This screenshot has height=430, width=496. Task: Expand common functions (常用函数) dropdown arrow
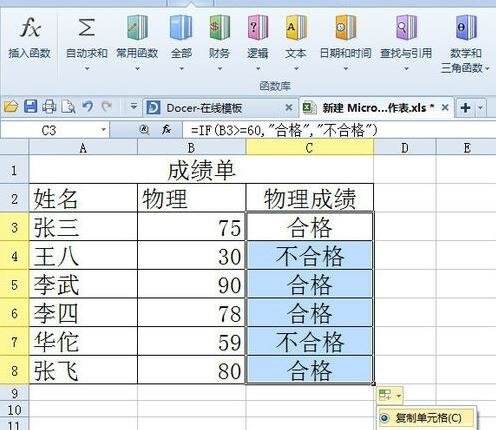point(137,69)
